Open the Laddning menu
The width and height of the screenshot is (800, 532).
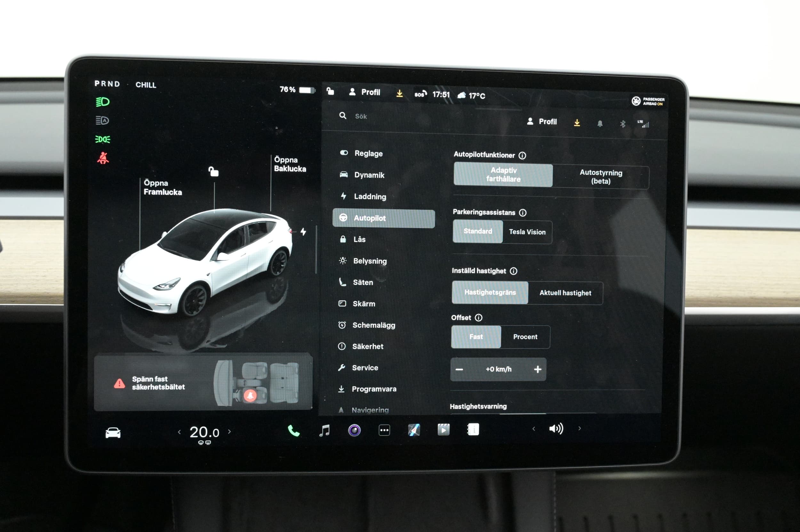pyautogui.click(x=370, y=196)
